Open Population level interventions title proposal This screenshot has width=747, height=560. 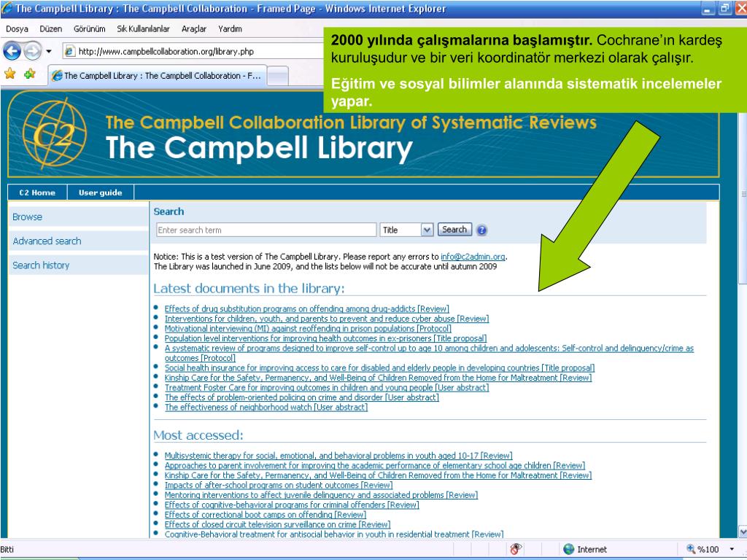(325, 338)
